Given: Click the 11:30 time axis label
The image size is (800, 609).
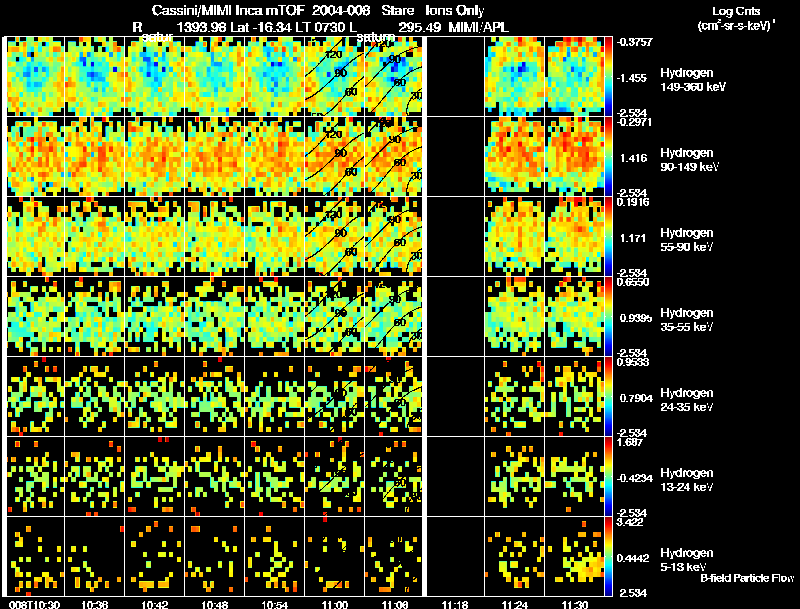Looking at the screenshot, I should pyautogui.click(x=575, y=604).
